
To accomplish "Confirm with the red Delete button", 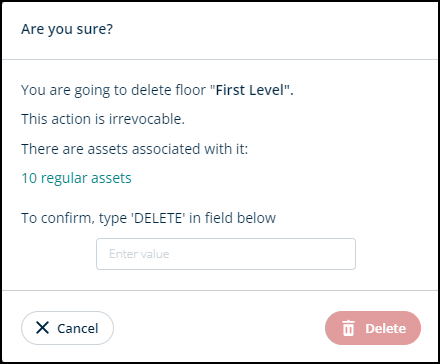I will click(x=373, y=328).
